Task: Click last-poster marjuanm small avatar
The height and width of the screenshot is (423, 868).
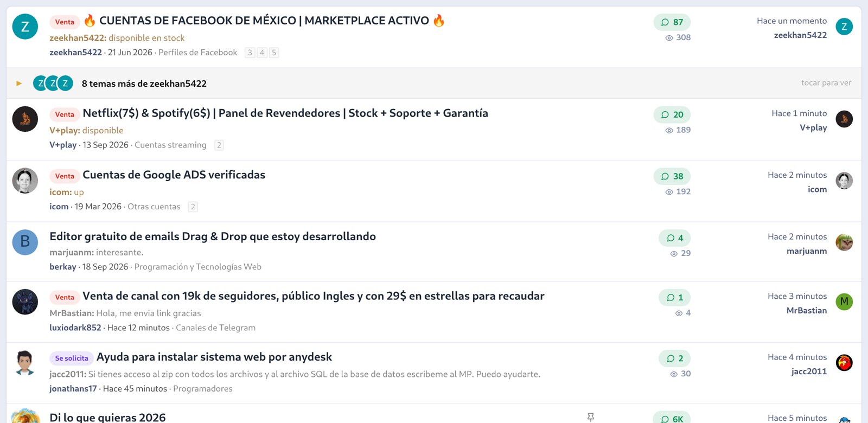Action: [844, 242]
